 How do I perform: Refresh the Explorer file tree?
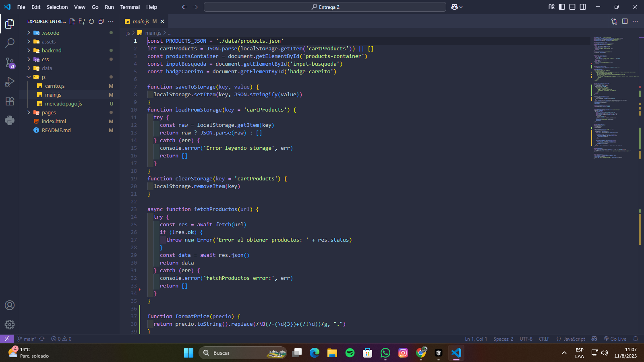(x=91, y=21)
